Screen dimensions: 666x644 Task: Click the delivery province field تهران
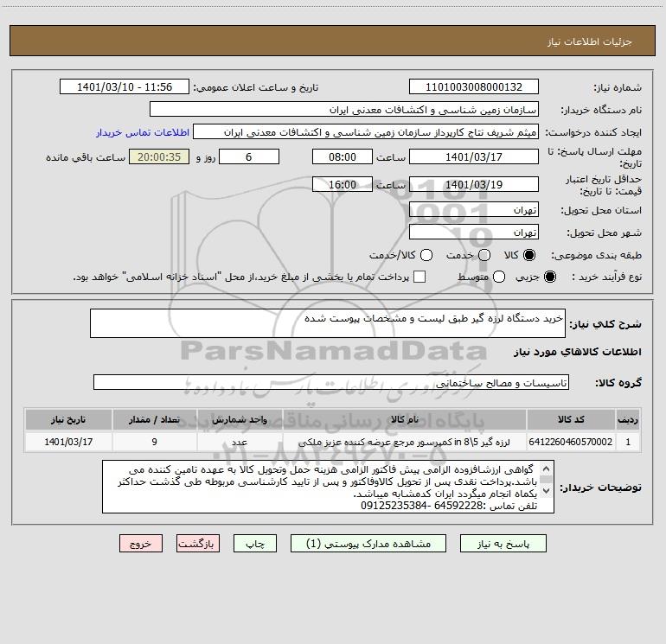pyautogui.click(x=474, y=210)
